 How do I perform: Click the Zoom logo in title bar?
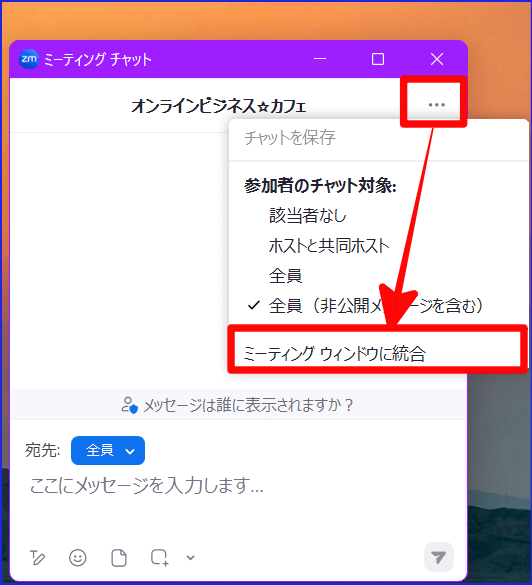point(28,59)
